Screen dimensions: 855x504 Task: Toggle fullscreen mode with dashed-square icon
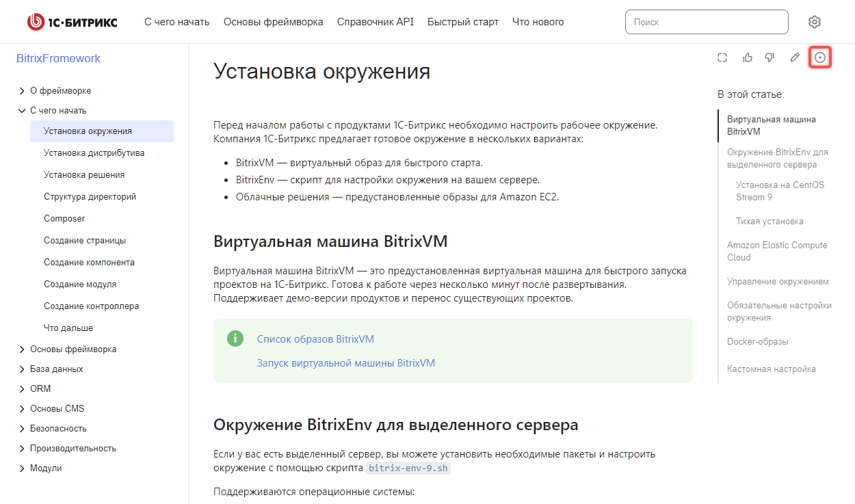[x=722, y=58]
